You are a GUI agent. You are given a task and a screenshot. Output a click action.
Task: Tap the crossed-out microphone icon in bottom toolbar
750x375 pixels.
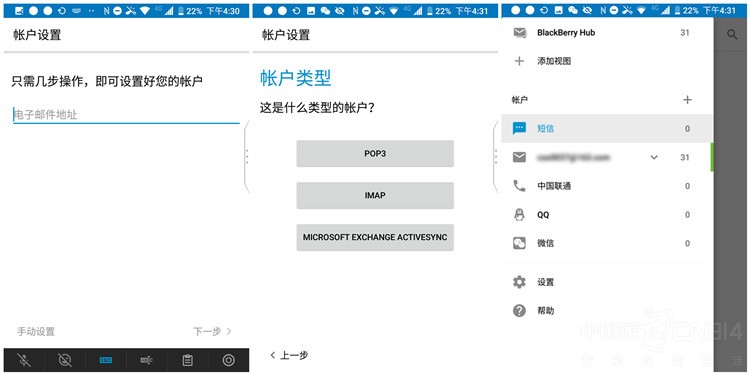[24, 360]
